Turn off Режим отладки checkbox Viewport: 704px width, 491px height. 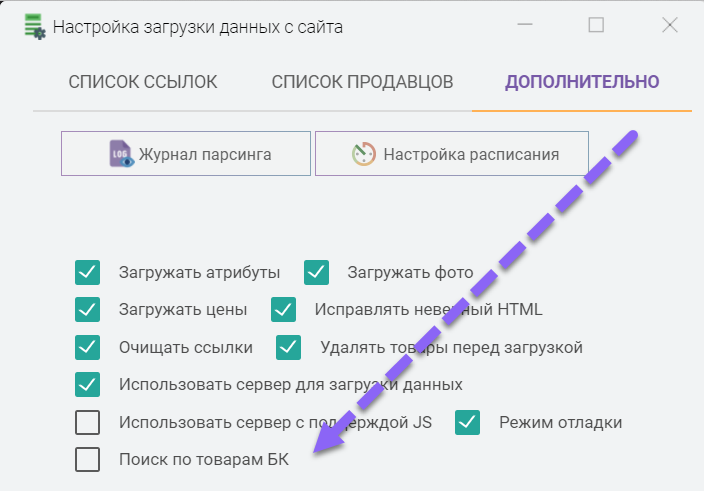[x=468, y=423]
